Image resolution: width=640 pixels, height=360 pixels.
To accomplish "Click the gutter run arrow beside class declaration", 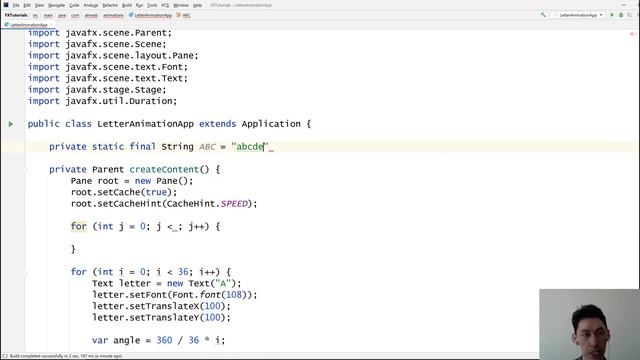I will [11, 124].
